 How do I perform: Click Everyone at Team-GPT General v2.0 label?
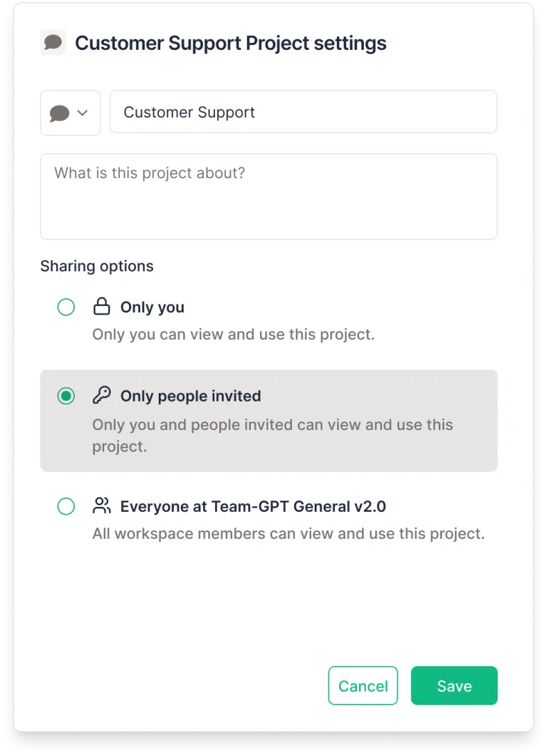pyautogui.click(x=254, y=506)
